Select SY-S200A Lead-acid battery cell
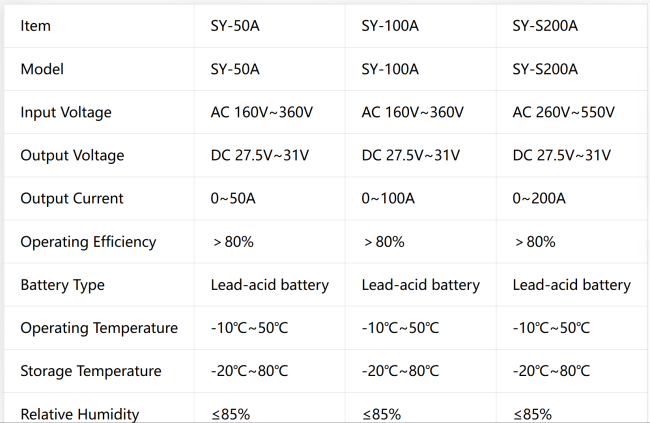Image resolution: width=650 pixels, height=423 pixels. 572,285
